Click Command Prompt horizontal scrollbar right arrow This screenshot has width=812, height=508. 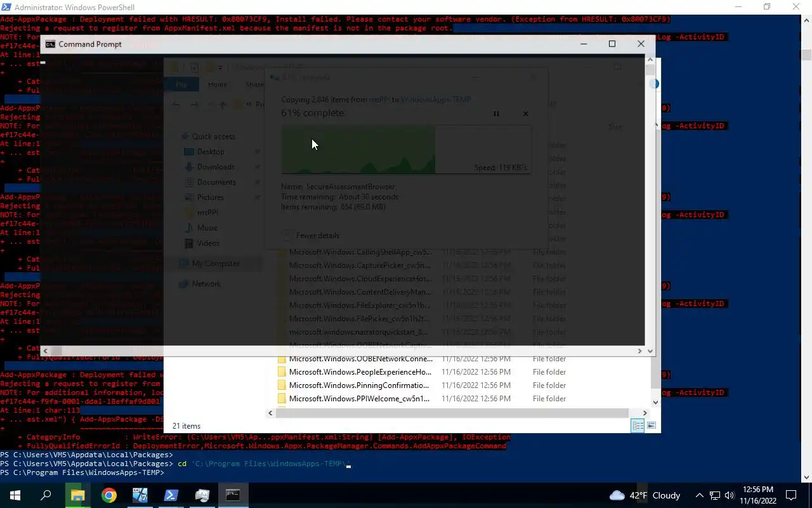[x=640, y=351]
